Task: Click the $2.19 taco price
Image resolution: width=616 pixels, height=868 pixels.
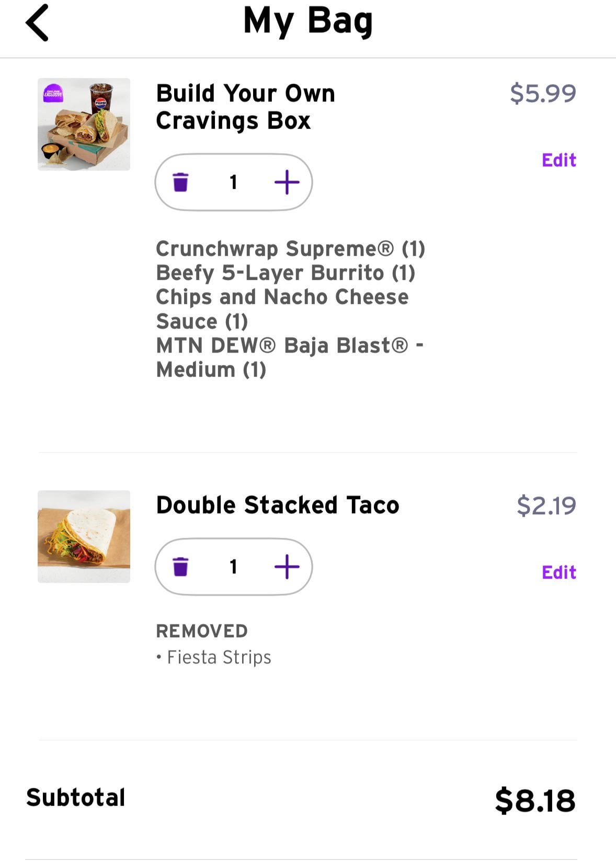Action: (x=546, y=506)
